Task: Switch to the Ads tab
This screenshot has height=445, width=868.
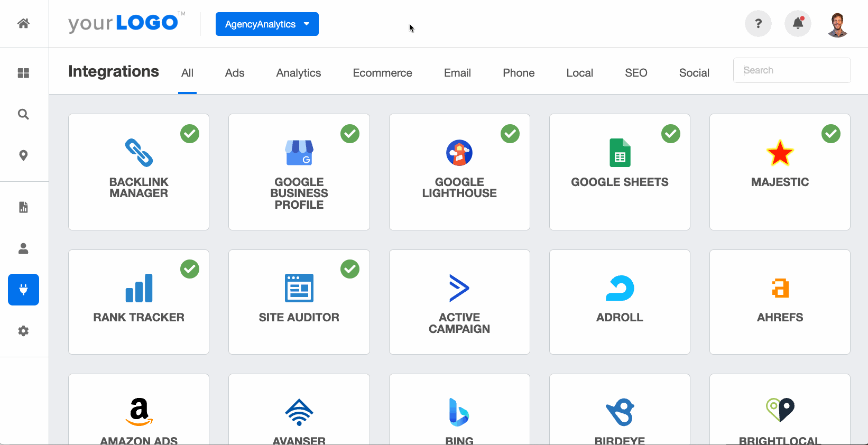Action: [235, 73]
